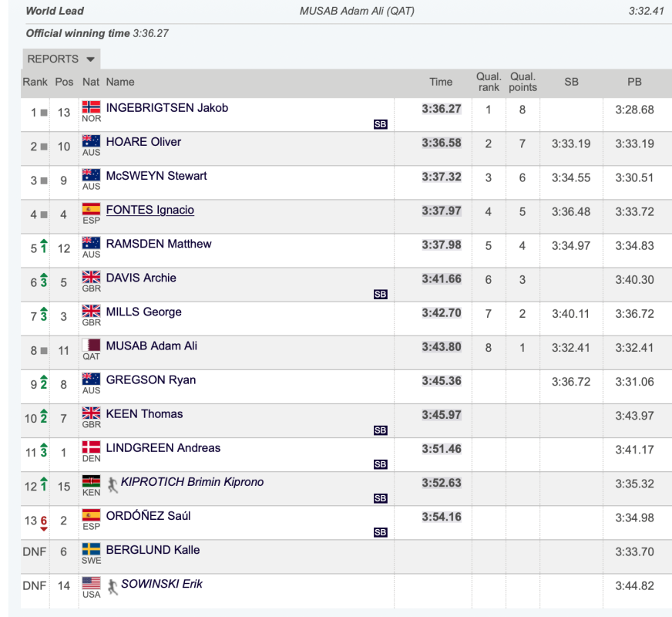This screenshot has width=672, height=617.
Task: Click the Spain flag beside FONTES
Action: [x=91, y=209]
